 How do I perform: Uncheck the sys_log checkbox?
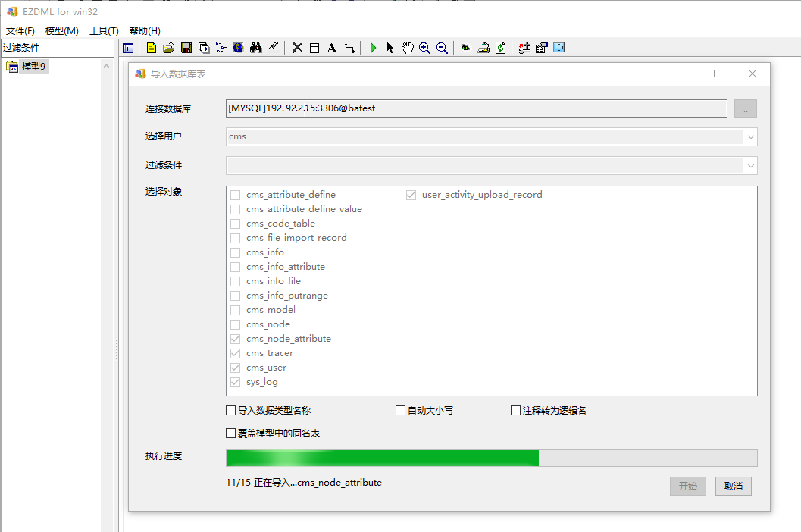pyautogui.click(x=235, y=382)
